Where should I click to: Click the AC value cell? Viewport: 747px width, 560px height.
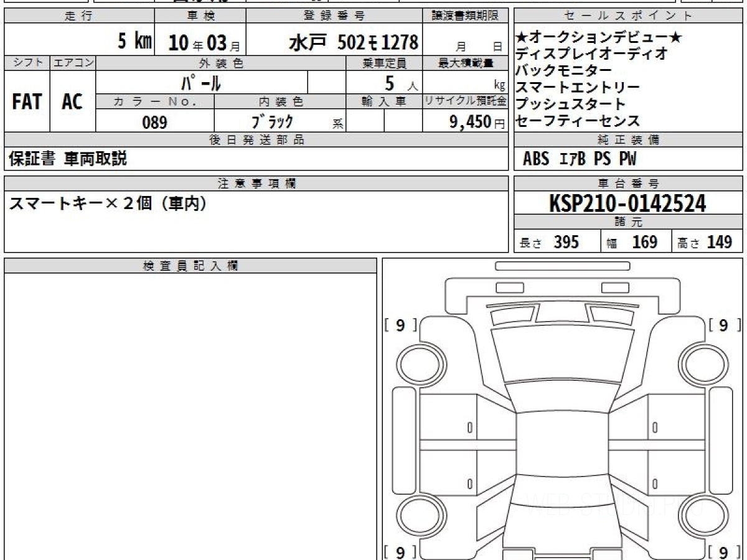pos(73,101)
